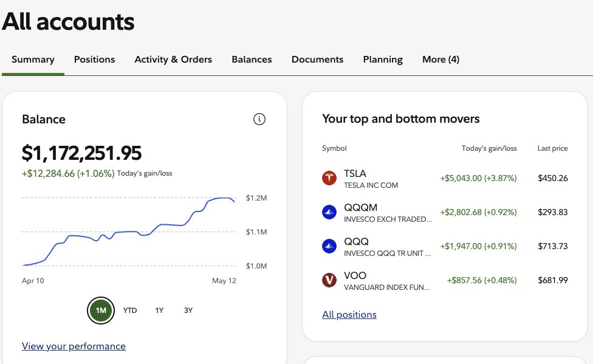Click the +$12,284.66 (+1.06%) gain text
The image size is (593, 364).
[x=68, y=174]
